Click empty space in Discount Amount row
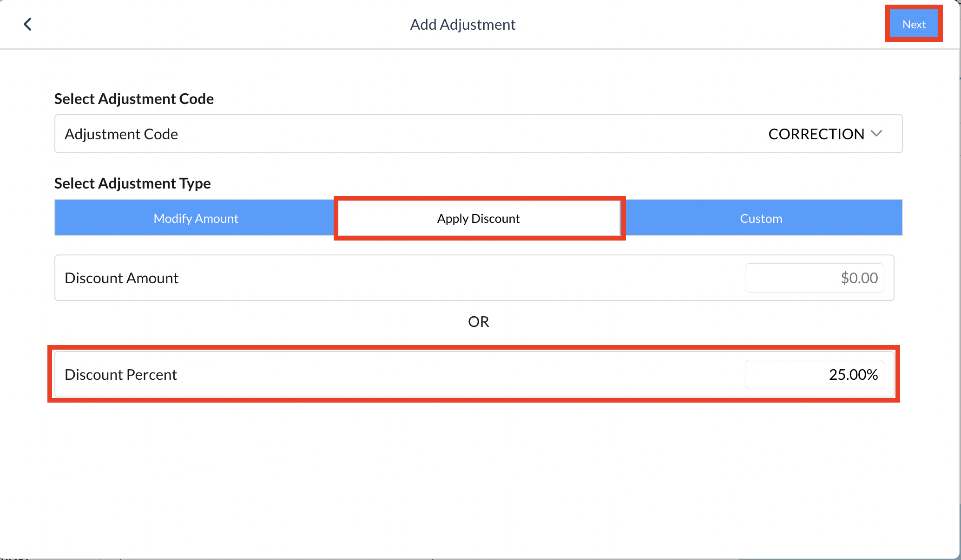The width and height of the screenshot is (961, 560). tap(460, 278)
